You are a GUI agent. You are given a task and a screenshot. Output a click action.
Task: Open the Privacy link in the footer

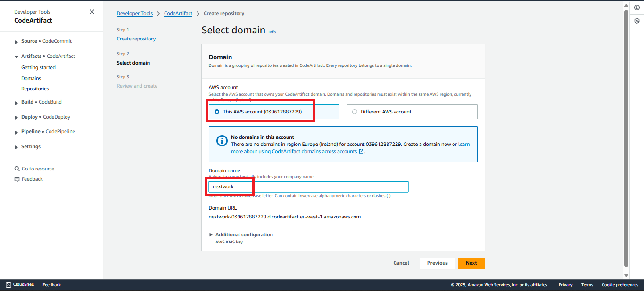(566, 285)
